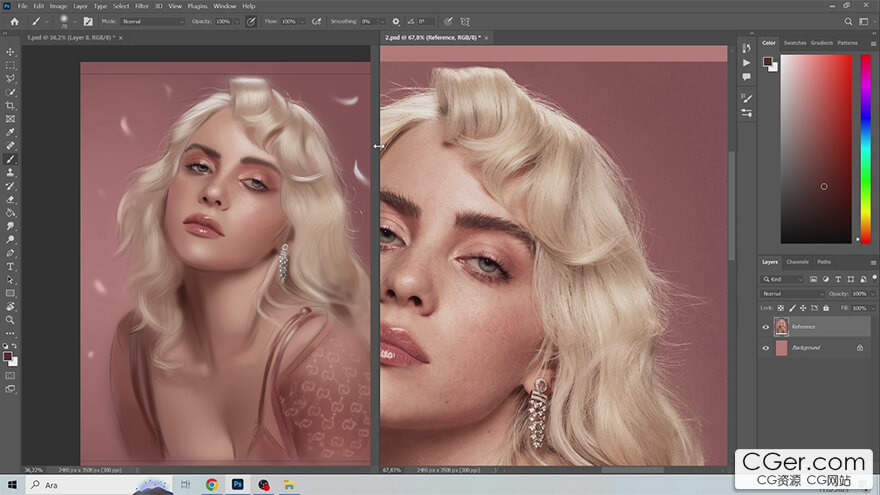Select the Hand tool
This screenshot has height=495, width=880.
(x=10, y=306)
